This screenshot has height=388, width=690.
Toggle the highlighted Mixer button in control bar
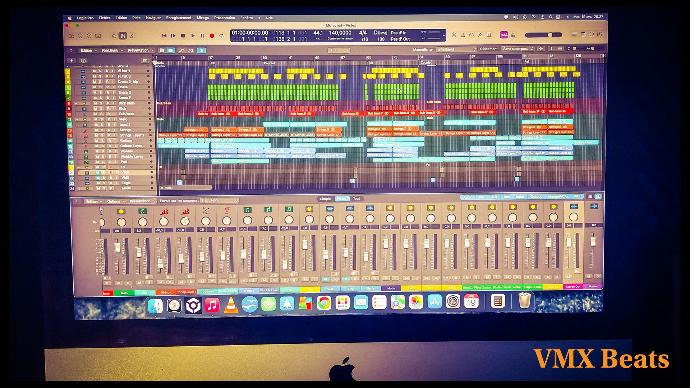click(x=123, y=36)
